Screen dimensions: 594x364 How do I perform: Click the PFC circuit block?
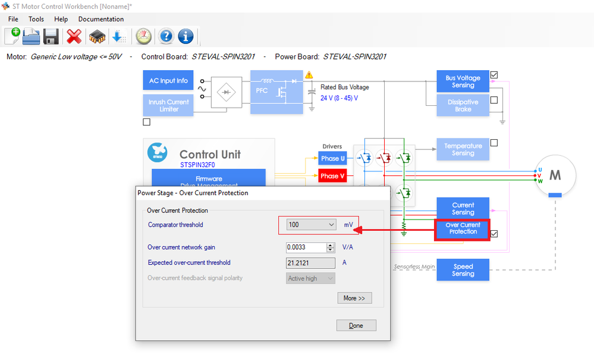[x=276, y=92]
